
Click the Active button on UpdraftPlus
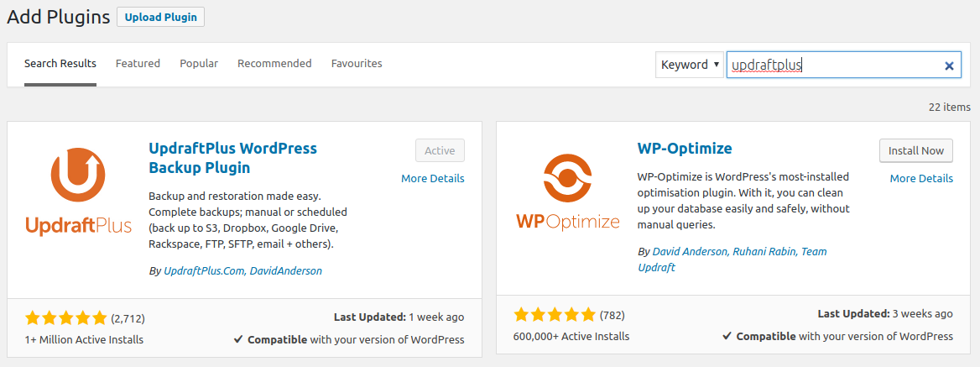tap(440, 150)
